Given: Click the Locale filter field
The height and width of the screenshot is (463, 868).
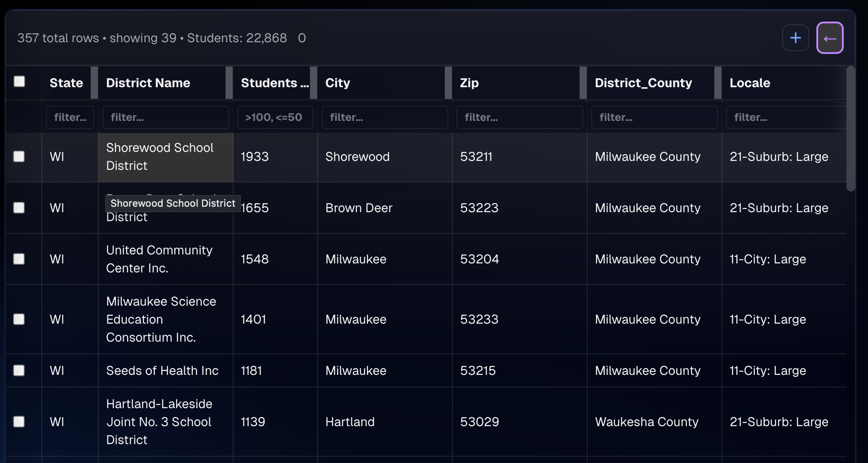Looking at the screenshot, I should click(786, 117).
